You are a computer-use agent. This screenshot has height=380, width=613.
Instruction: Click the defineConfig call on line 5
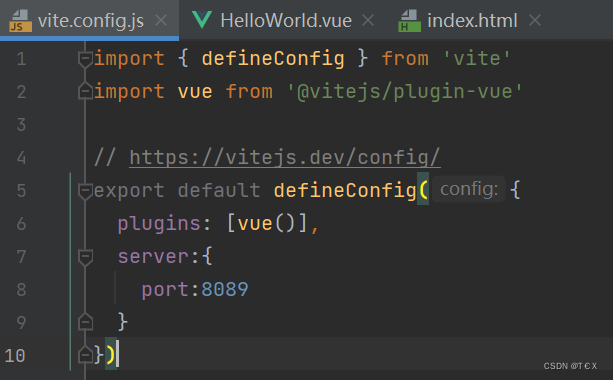click(x=345, y=191)
